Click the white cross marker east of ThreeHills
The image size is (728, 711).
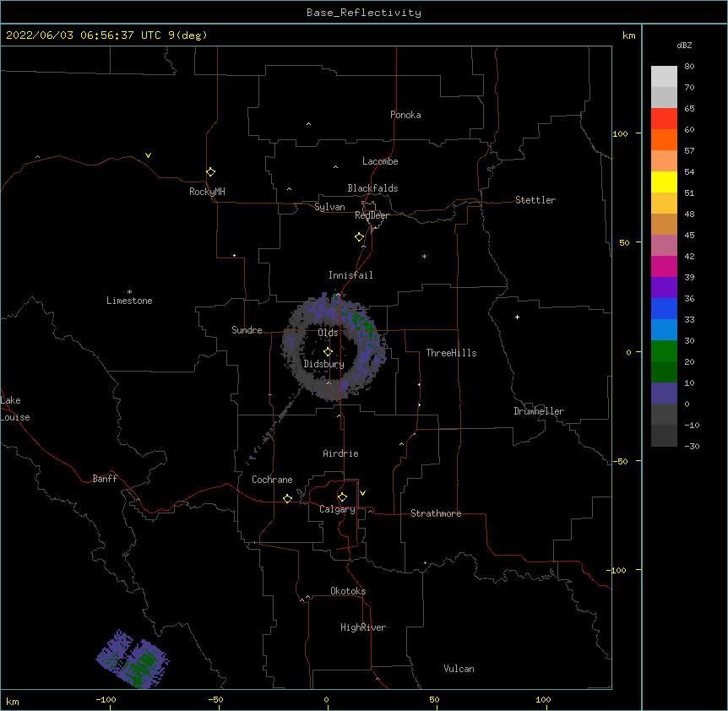point(517,317)
